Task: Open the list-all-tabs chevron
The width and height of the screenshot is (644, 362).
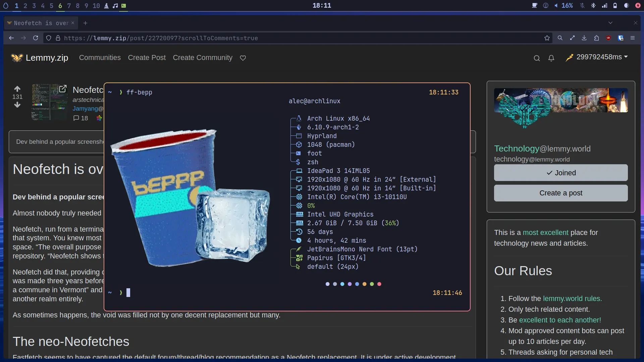Action: coord(610,23)
